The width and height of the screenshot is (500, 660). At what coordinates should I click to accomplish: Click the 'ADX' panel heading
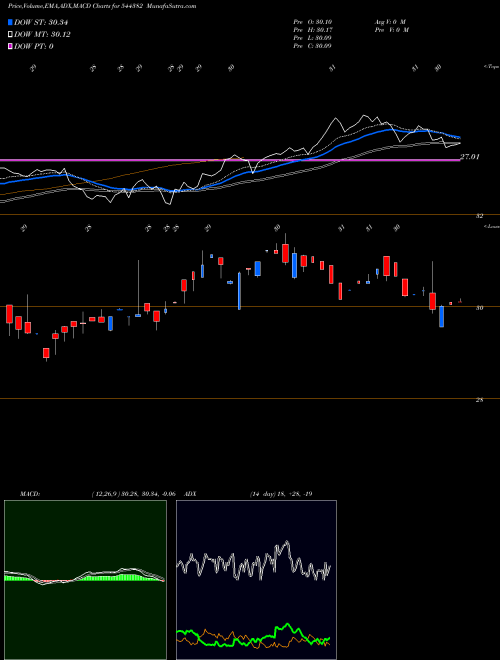(x=191, y=494)
